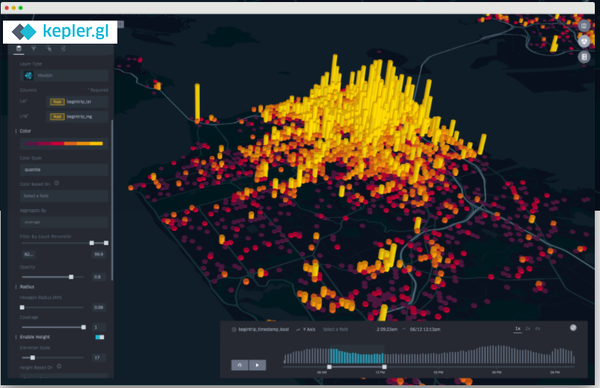
Task: Click upper handle of count percentile slider
Action: point(106,243)
